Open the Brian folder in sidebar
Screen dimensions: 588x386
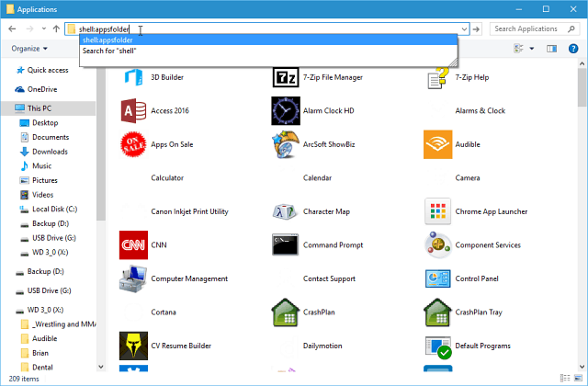35,353
